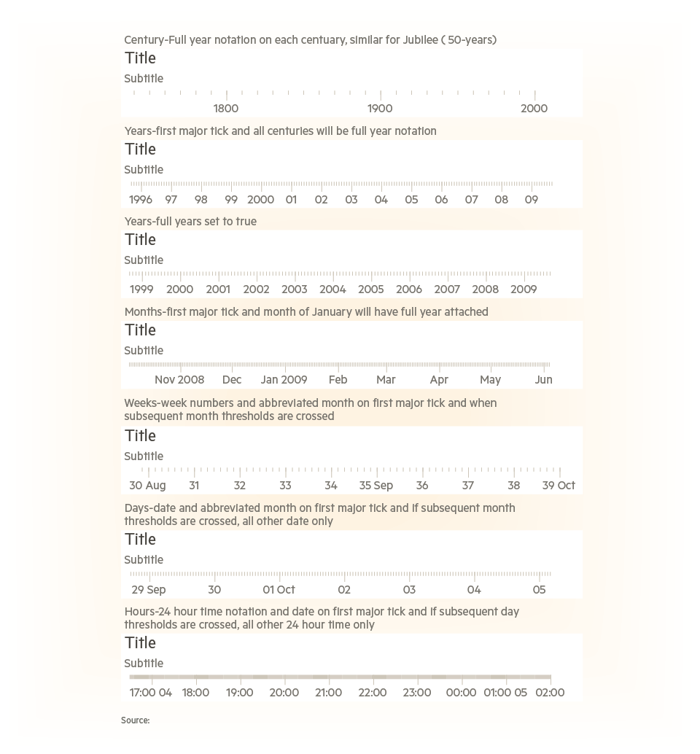The width and height of the screenshot is (700, 754).
Task: Click the 01:00 05 hour label
Action: coord(506,693)
